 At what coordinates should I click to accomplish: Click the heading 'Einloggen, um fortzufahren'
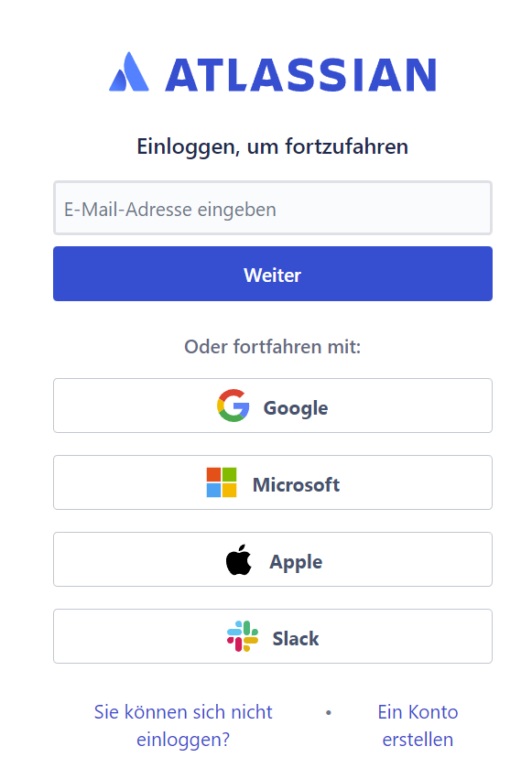(273, 147)
